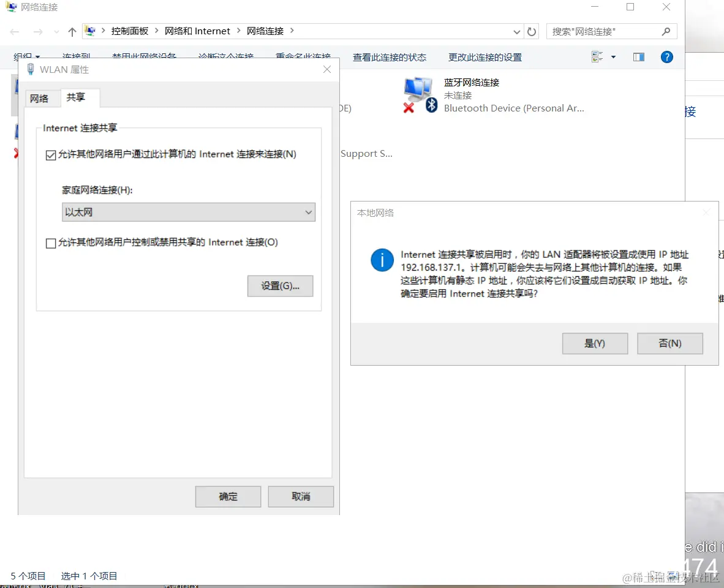Expand the address bar dropdown arrow
724x588 pixels.
click(516, 31)
